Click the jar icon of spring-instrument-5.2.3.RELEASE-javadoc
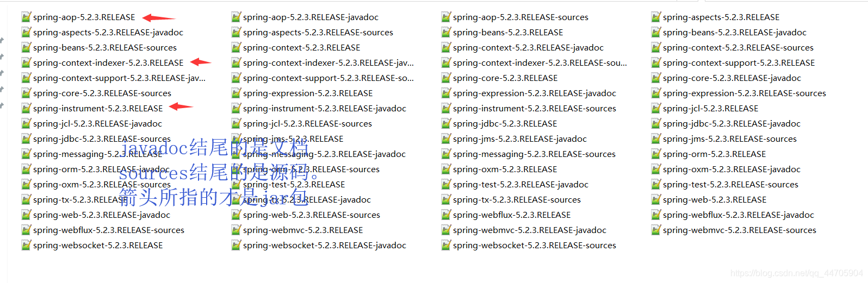Image resolution: width=868 pixels, height=283 pixels. point(236,109)
